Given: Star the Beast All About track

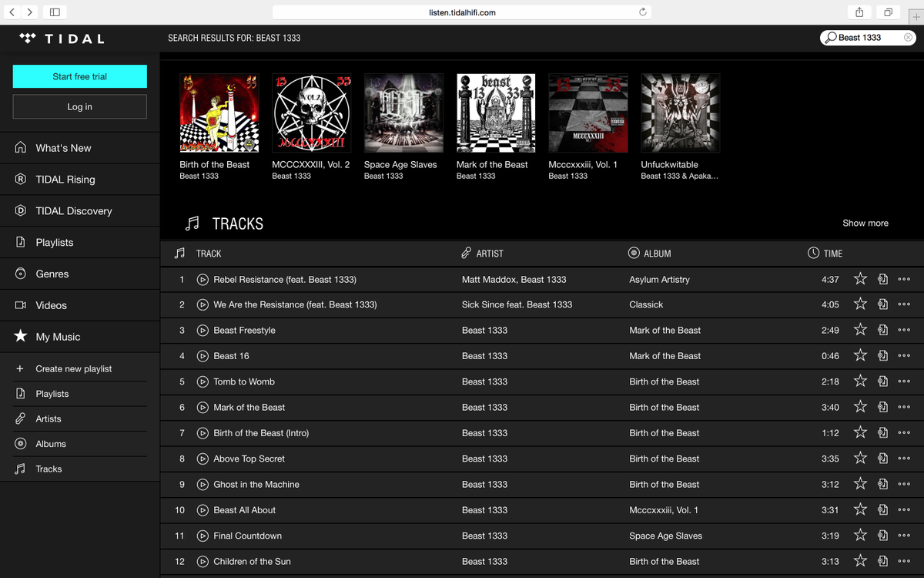Looking at the screenshot, I should (x=860, y=509).
